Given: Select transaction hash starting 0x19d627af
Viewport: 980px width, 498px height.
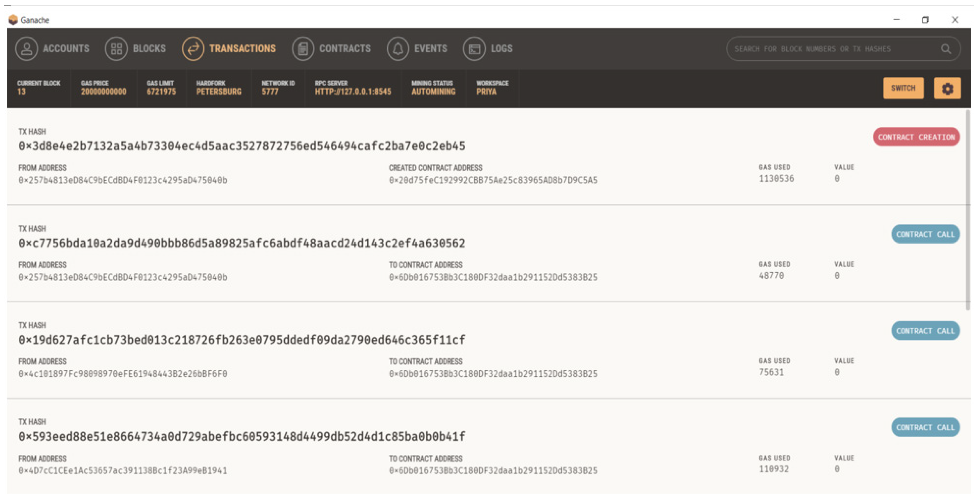Looking at the screenshot, I should (242, 340).
